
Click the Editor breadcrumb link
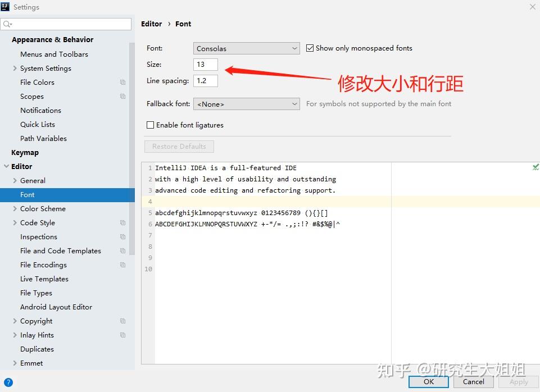152,24
